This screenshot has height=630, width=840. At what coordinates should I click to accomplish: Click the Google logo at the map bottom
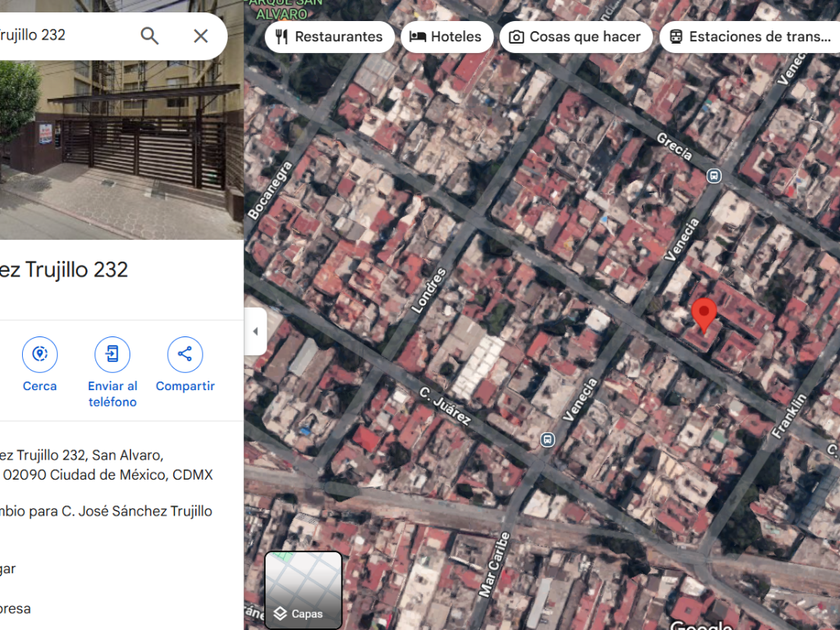tap(700, 624)
